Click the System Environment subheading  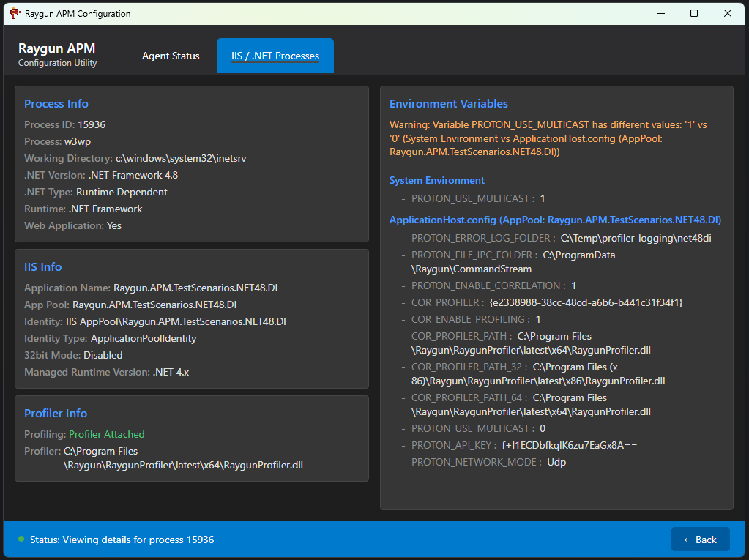click(437, 181)
